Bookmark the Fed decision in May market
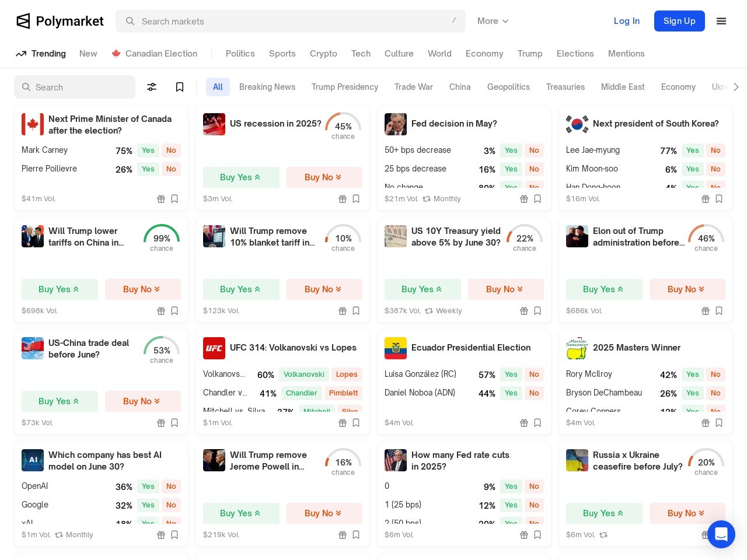 tap(537, 199)
